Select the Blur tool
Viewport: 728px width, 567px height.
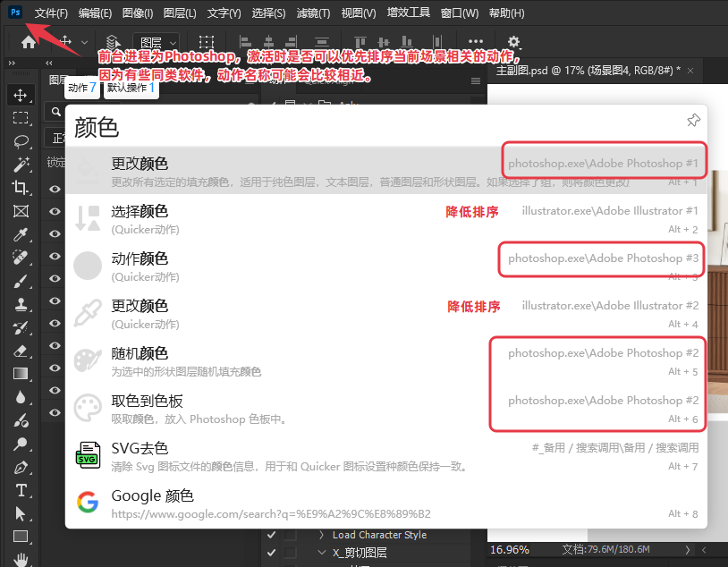click(x=21, y=397)
